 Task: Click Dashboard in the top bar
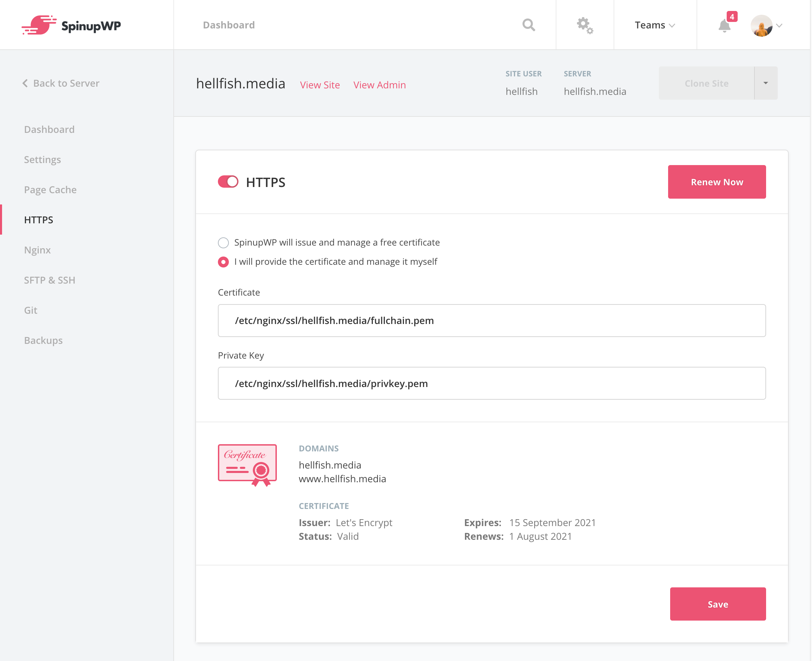point(229,25)
